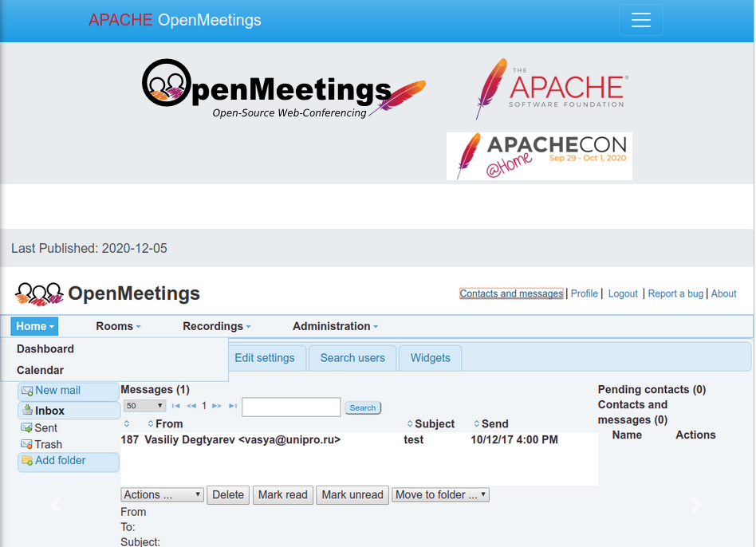This screenshot has width=756, height=547.
Task: Click the Search button
Action: click(x=363, y=407)
